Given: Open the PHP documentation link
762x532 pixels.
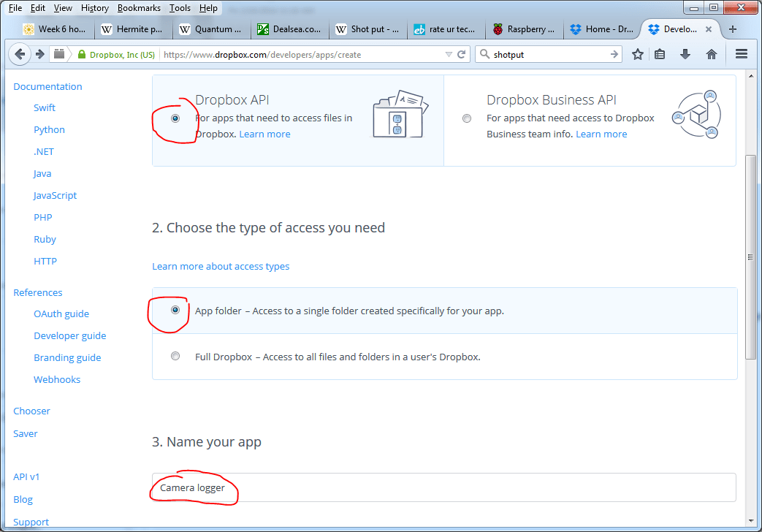Looking at the screenshot, I should click(43, 217).
